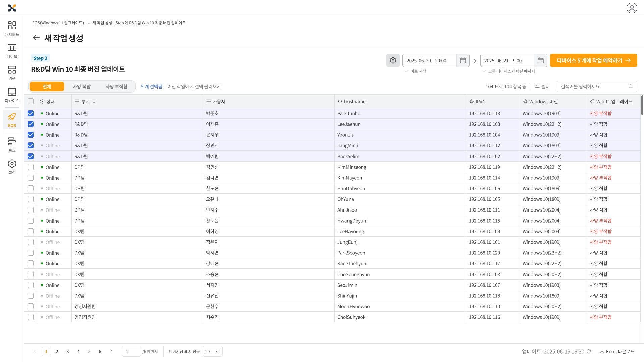The image size is (644, 362).
Task: Open the 테이블 sidebar icon
Action: point(12,51)
